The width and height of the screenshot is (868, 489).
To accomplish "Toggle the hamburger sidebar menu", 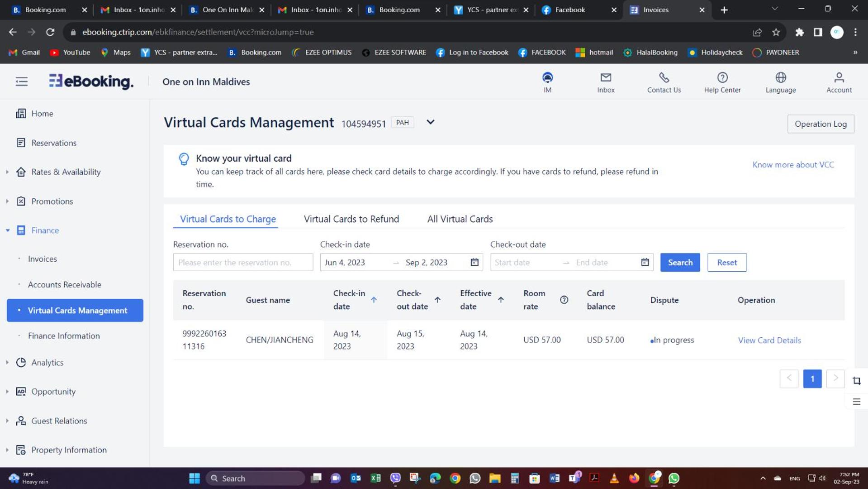I will click(21, 81).
